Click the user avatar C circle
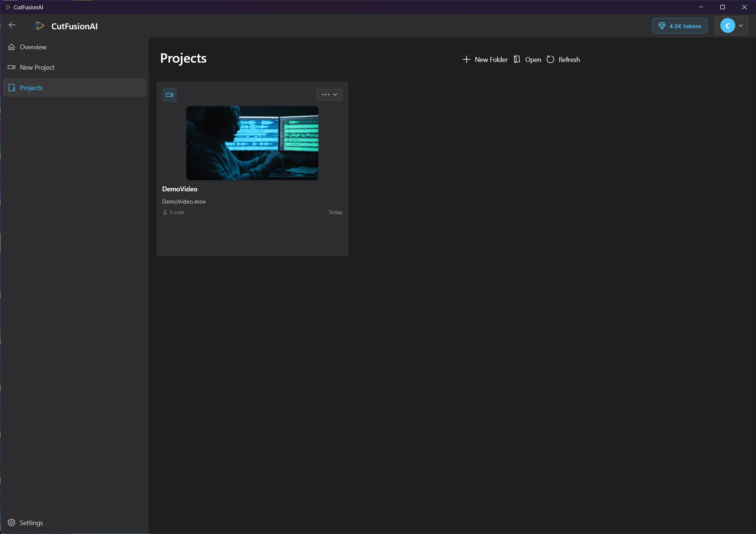 tap(727, 26)
